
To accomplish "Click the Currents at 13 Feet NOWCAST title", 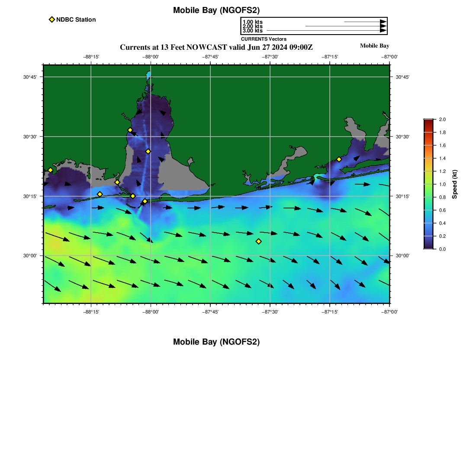I will click(216, 47).
